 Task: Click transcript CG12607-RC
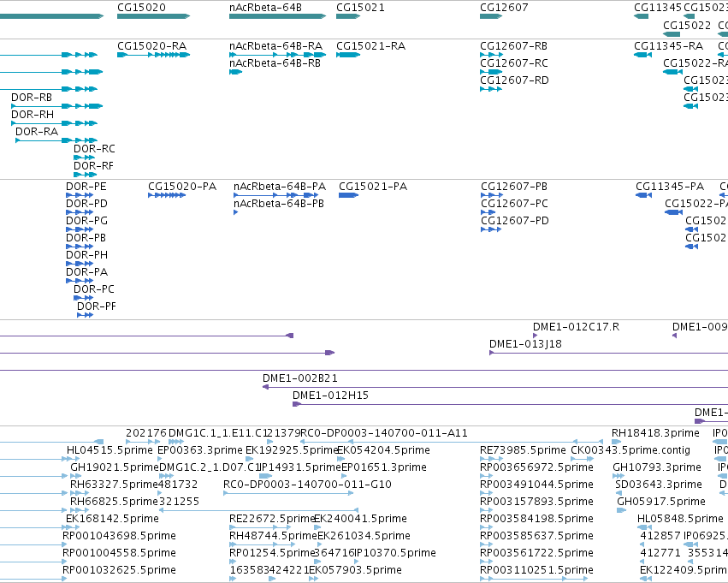coord(514,63)
